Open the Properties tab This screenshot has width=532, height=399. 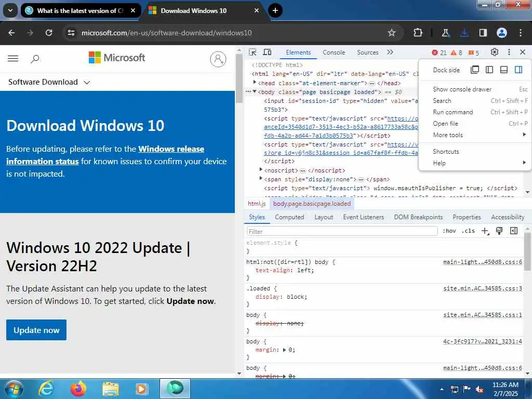coord(467,217)
